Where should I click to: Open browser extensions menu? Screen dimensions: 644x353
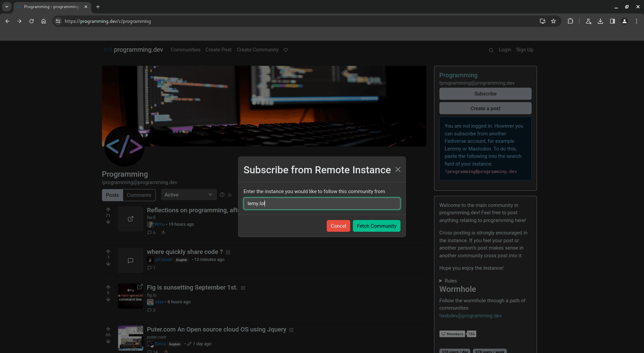tap(570, 21)
